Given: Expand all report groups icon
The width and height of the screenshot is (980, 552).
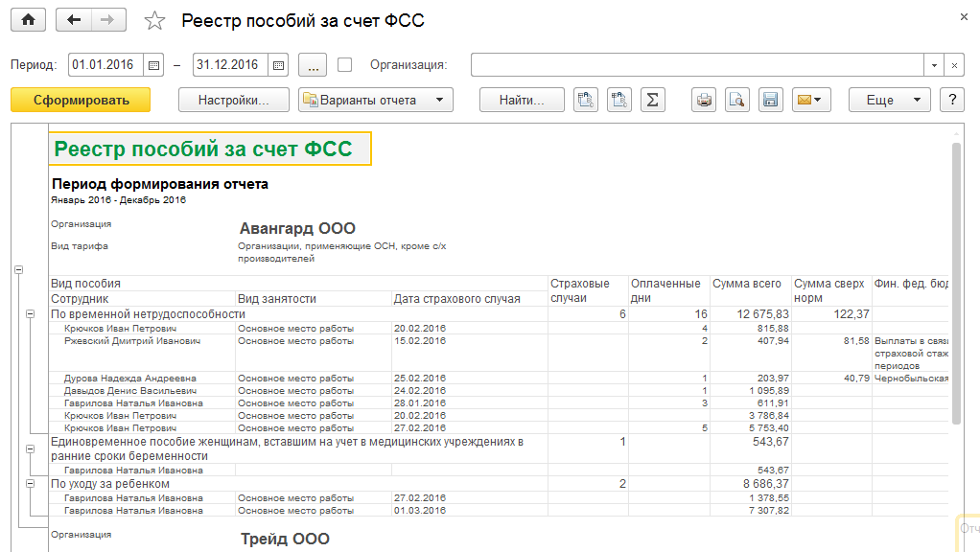Looking at the screenshot, I should (x=619, y=100).
